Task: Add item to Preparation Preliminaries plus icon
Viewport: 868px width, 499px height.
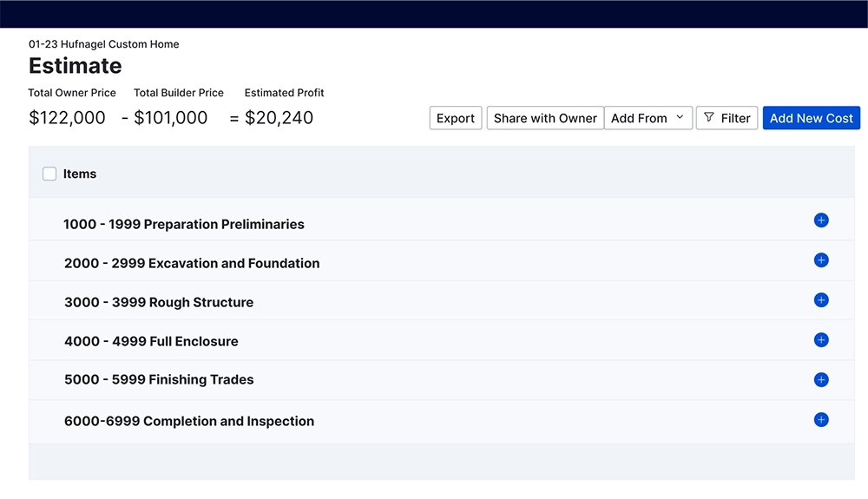Action: (821, 220)
